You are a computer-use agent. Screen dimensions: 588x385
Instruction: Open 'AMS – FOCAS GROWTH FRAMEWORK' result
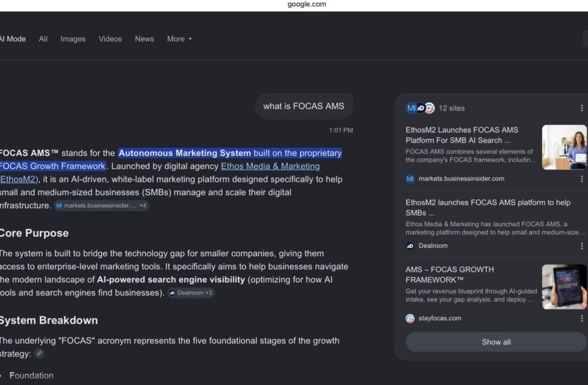click(449, 274)
